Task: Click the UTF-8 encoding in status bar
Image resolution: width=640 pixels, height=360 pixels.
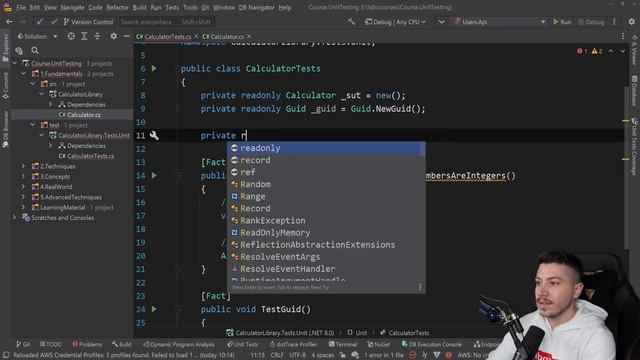Action: click(298, 355)
